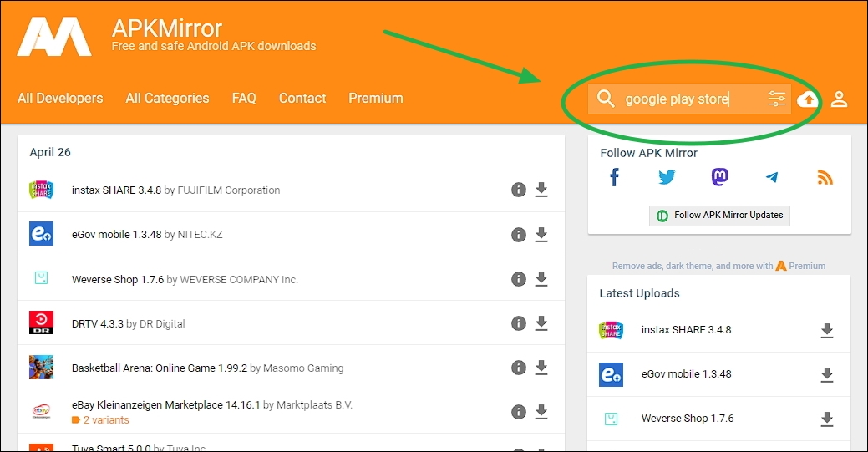This screenshot has width=868, height=452.
Task: Click Follow APK Mirror Updates button
Action: [x=719, y=216]
